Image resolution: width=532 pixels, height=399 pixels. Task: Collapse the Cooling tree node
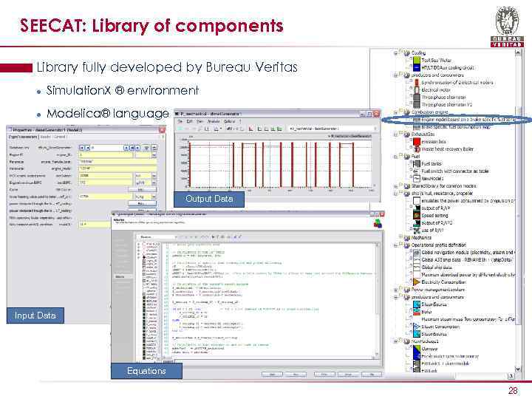(x=395, y=53)
